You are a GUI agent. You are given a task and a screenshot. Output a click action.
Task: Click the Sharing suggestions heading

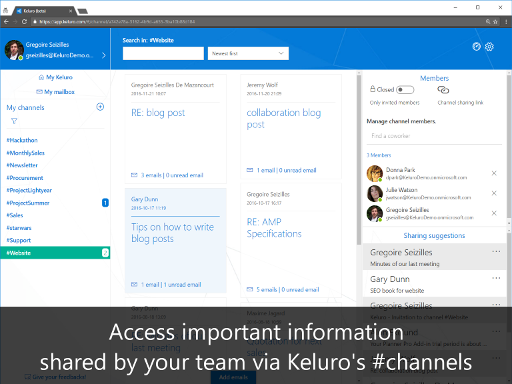click(x=434, y=236)
